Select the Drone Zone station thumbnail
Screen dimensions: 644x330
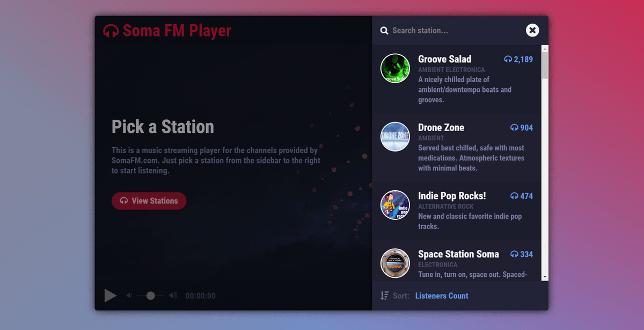coord(396,137)
